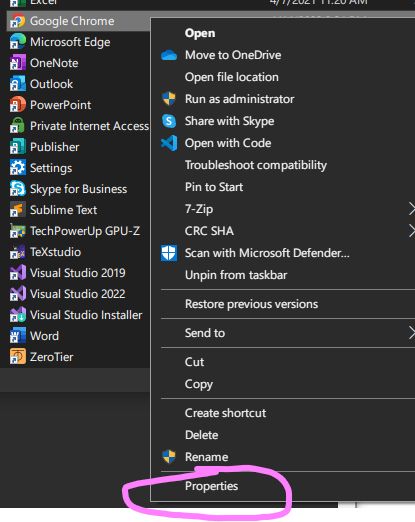This screenshot has height=522, width=415.
Task: Click the Visual Studio 2022 icon
Action: [x=18, y=294]
